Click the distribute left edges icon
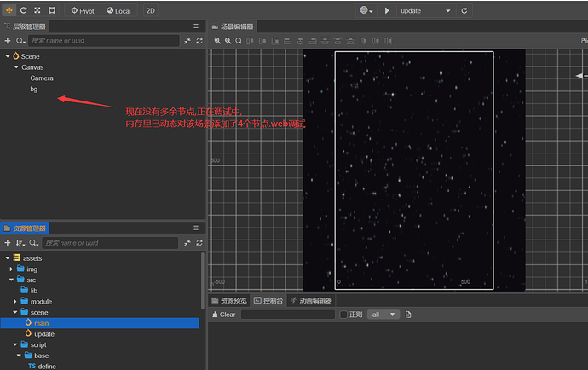The image size is (588, 370). pos(363,41)
